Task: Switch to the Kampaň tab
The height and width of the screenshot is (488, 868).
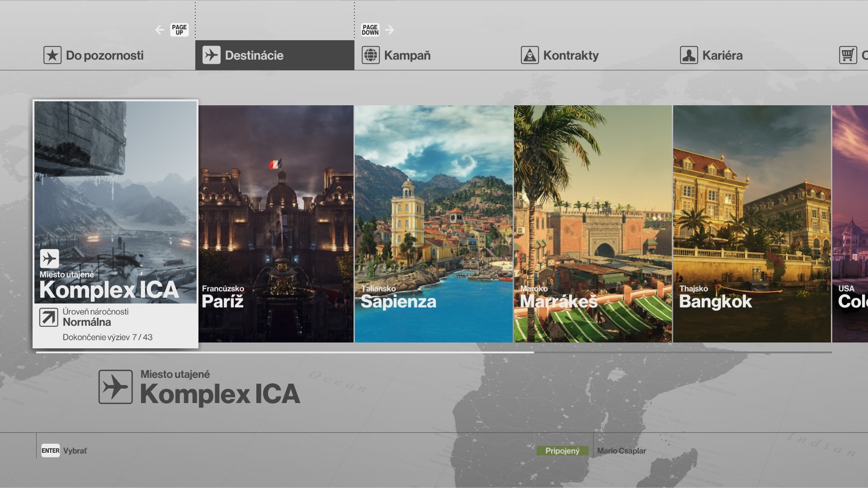Action: point(434,55)
